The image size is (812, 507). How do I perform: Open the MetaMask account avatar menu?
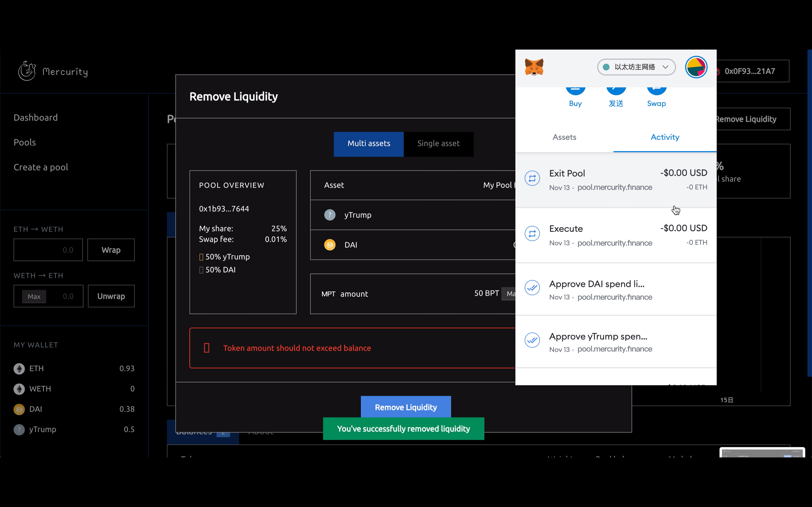coord(696,67)
